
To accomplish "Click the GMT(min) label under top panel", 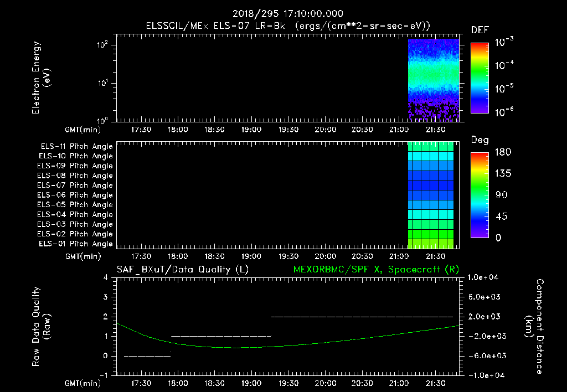I will (83, 130).
